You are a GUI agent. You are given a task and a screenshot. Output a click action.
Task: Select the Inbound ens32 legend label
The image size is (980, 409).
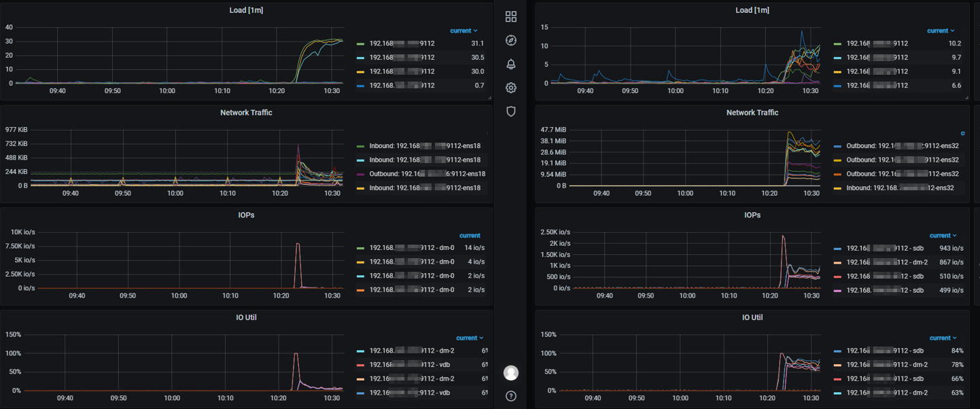900,188
